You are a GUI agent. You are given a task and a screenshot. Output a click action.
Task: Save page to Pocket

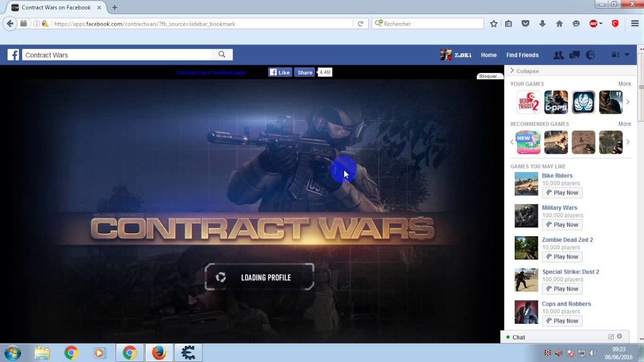525,24
